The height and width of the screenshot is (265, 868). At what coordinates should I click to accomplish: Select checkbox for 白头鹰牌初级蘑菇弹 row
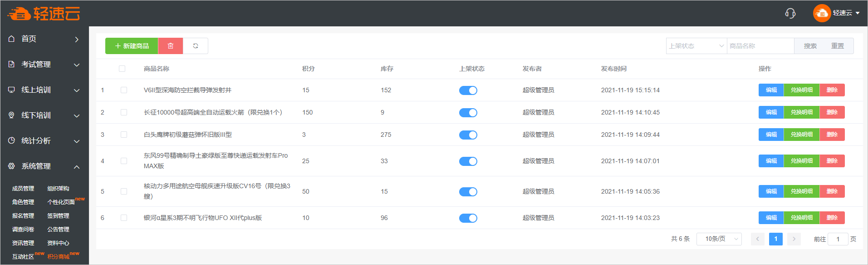click(x=124, y=135)
